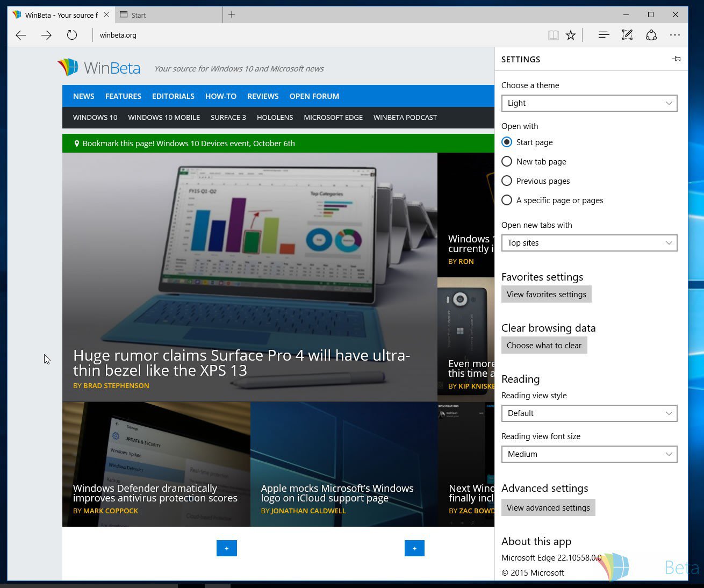Open the Open new tabs with dropdown

(x=589, y=243)
